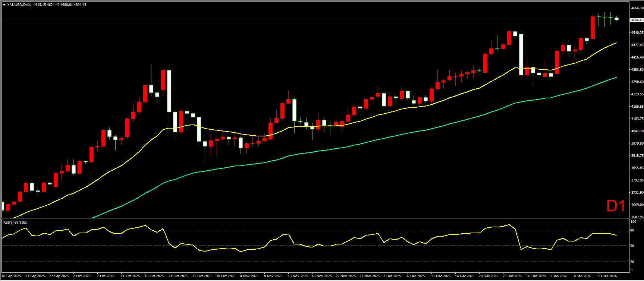Click the RSI(9) 69.9161 indicator label
Image resolution: width=644 pixels, height=281 pixels.
[15, 222]
